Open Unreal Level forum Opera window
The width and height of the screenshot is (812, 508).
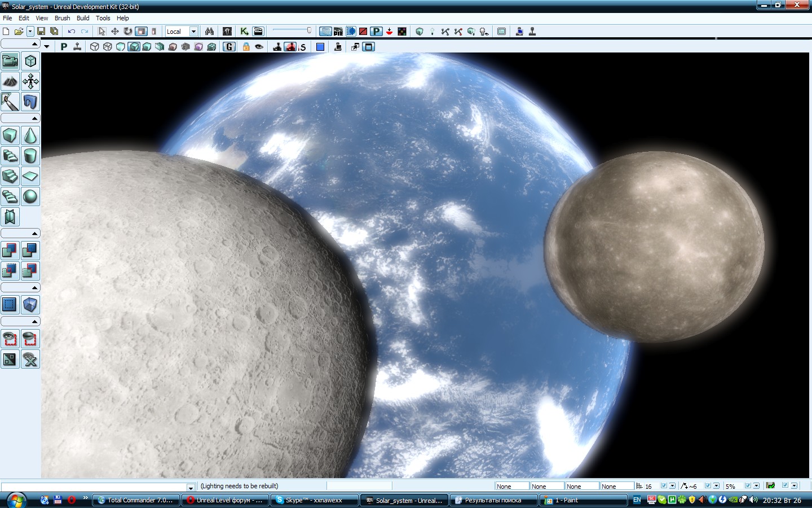tap(226, 500)
